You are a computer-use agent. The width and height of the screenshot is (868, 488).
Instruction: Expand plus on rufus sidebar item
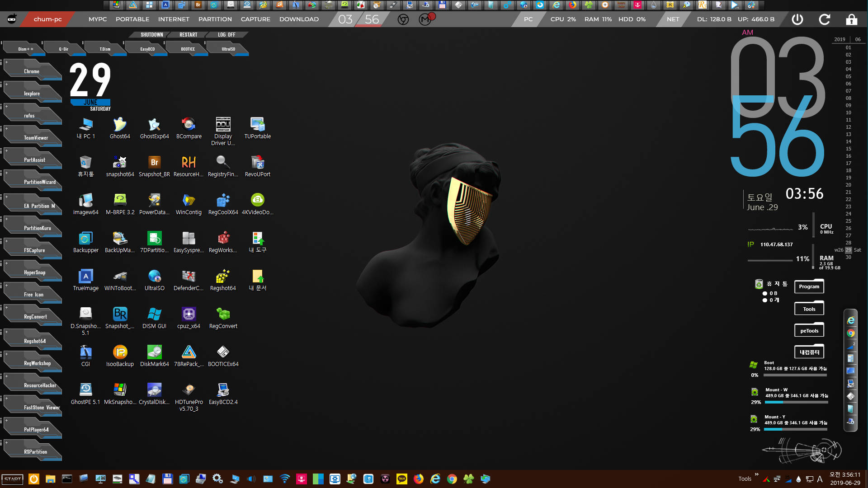tap(6, 107)
